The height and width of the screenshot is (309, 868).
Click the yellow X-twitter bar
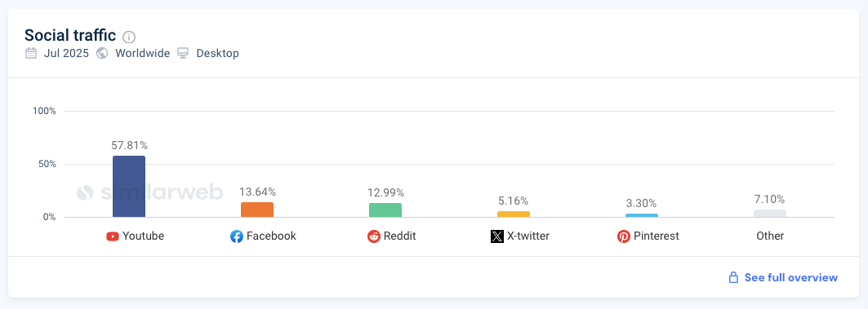[x=513, y=214]
